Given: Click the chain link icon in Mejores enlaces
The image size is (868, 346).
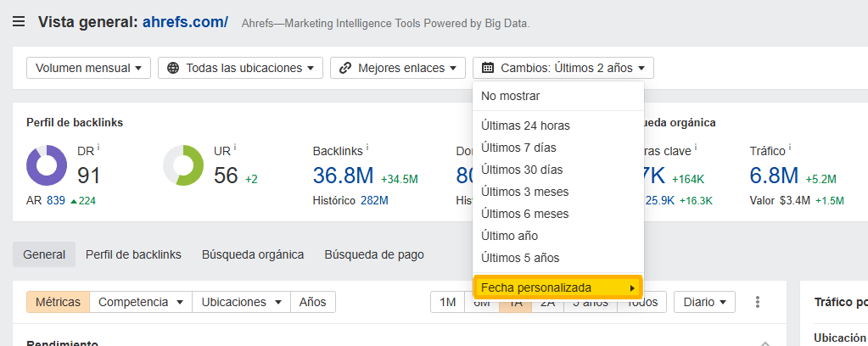Looking at the screenshot, I should pyautogui.click(x=345, y=68).
